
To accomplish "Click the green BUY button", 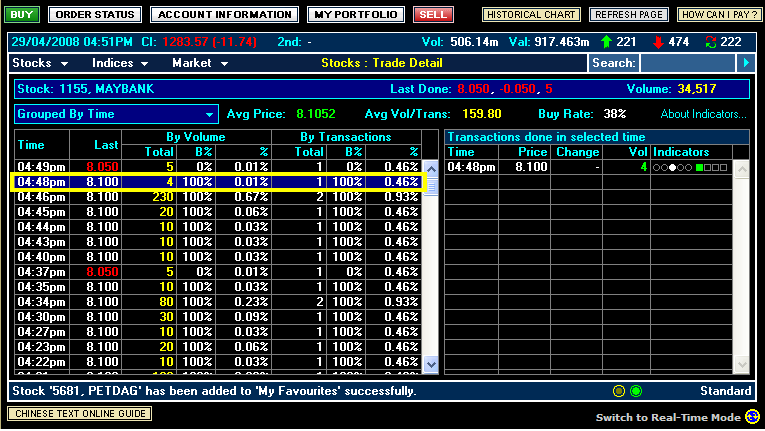I will pos(24,15).
